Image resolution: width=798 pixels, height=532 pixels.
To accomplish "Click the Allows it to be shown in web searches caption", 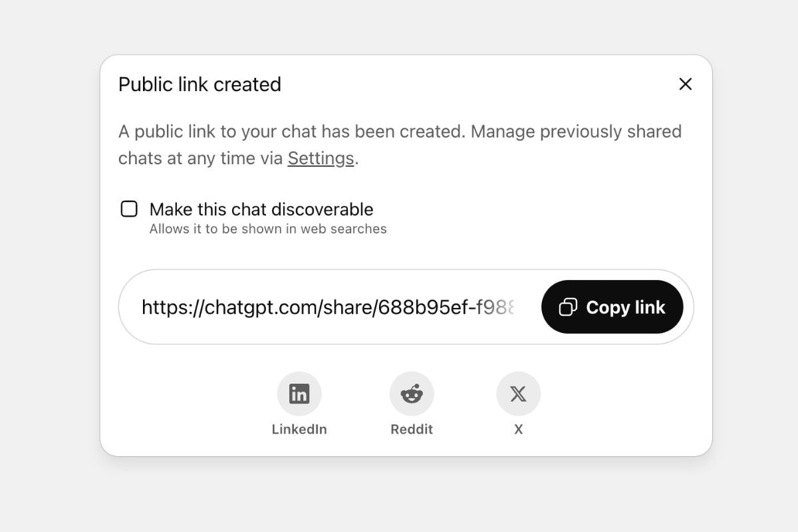I will (x=267, y=229).
